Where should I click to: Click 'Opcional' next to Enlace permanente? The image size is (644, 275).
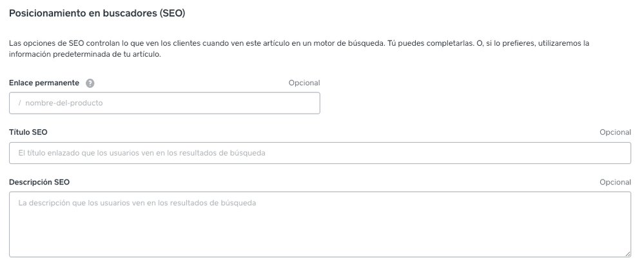point(304,83)
